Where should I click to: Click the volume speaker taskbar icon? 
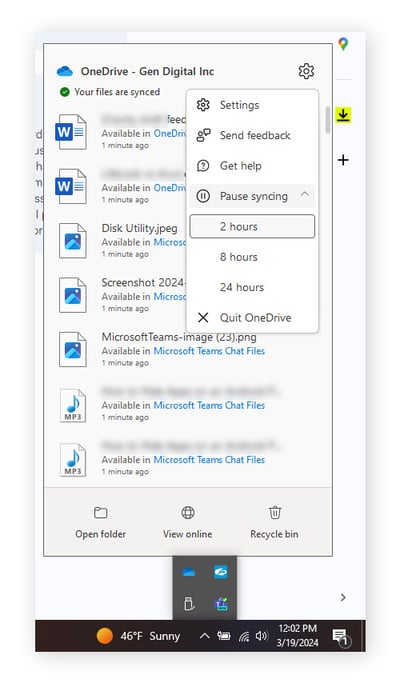click(261, 636)
